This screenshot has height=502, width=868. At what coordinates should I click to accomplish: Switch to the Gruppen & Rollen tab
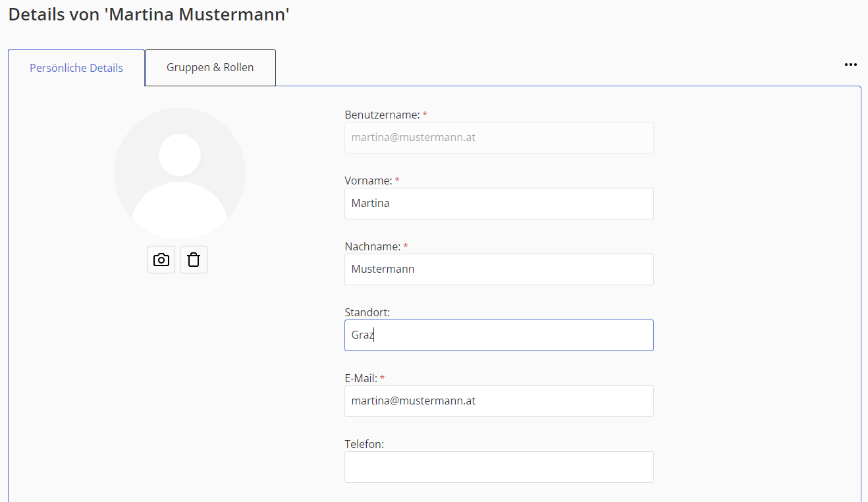click(x=210, y=68)
